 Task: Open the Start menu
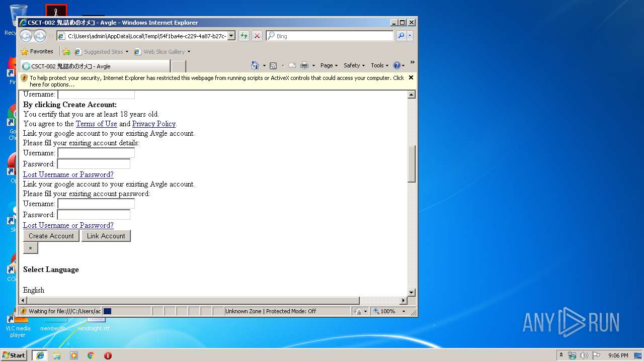pyautogui.click(x=14, y=355)
